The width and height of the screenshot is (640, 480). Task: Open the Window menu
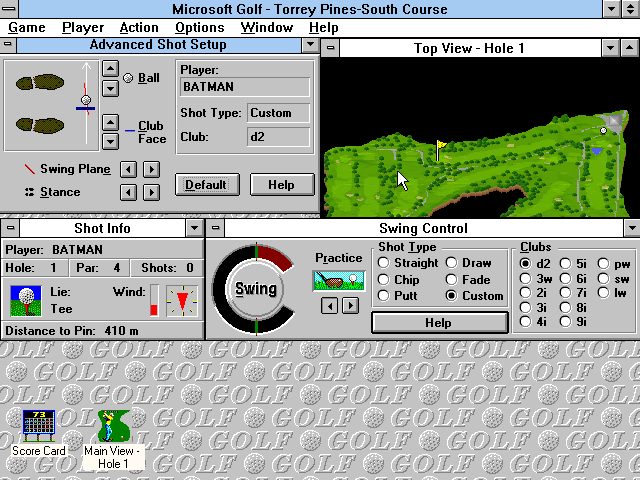point(267,28)
